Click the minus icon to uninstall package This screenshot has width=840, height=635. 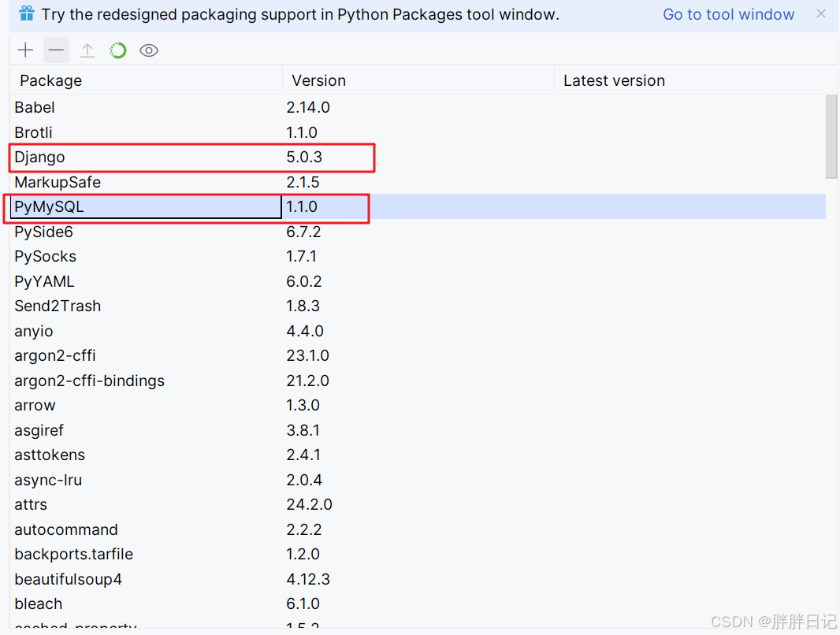[56, 50]
